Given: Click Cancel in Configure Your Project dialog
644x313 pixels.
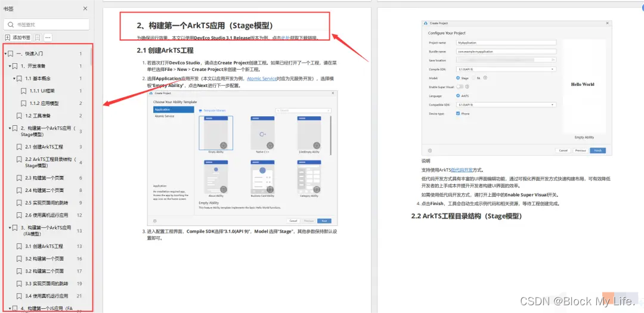Looking at the screenshot, I should click(563, 151).
